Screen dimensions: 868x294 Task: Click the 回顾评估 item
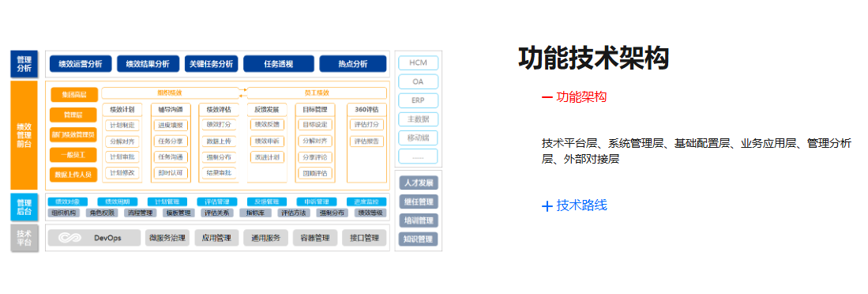pos(315,173)
